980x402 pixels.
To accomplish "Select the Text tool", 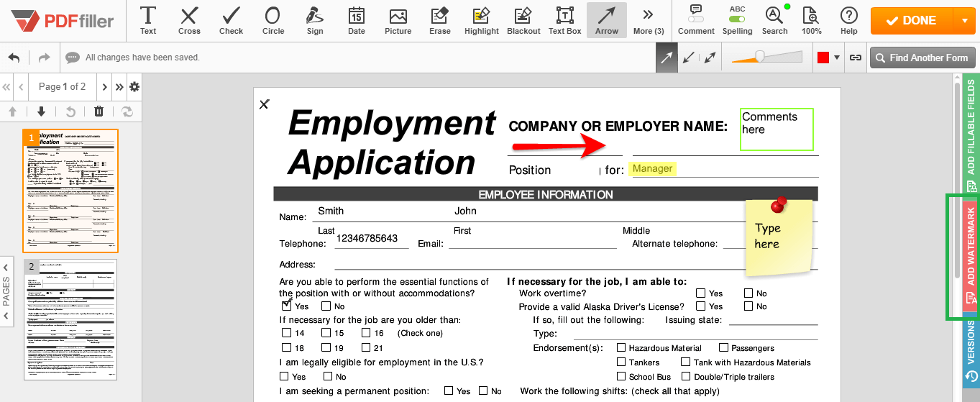I will 148,20.
